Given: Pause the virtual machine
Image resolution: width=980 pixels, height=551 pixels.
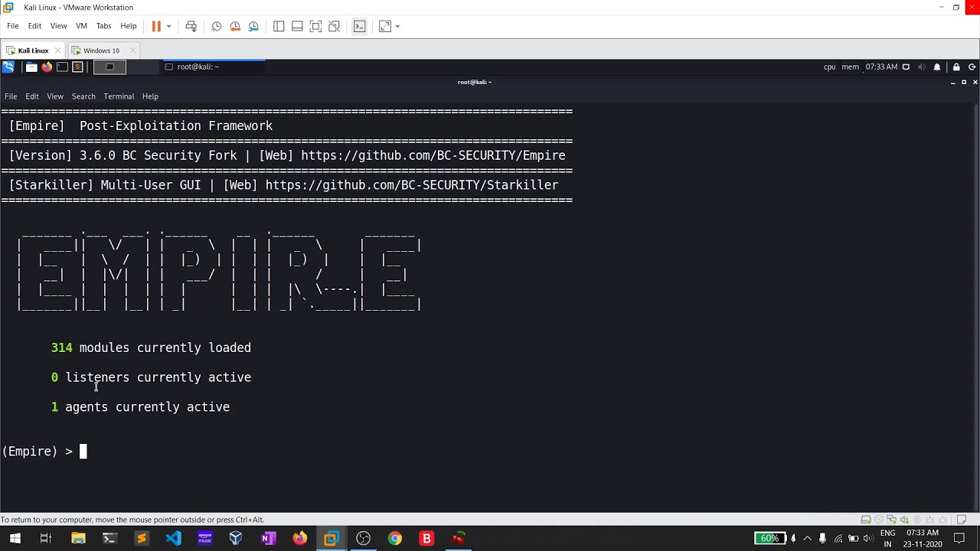Looking at the screenshot, I should pyautogui.click(x=156, y=26).
